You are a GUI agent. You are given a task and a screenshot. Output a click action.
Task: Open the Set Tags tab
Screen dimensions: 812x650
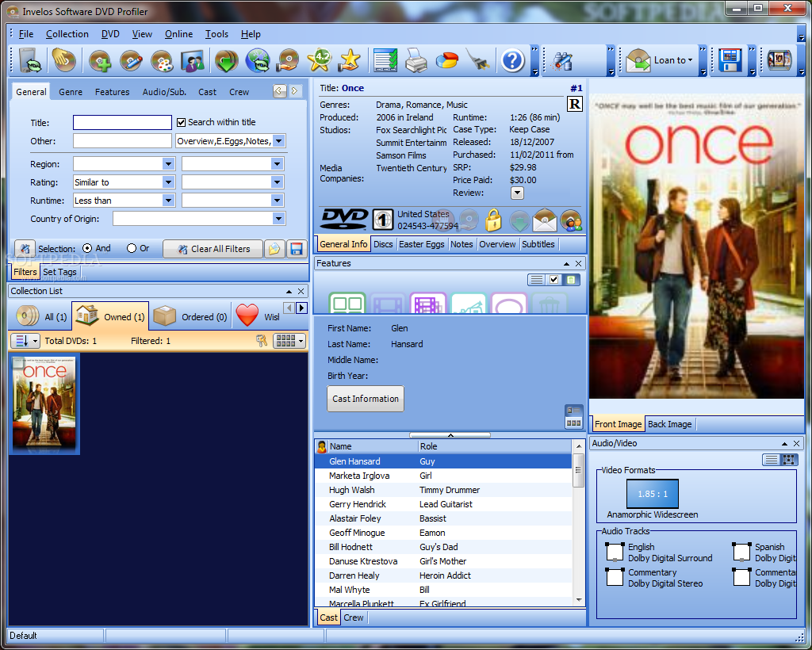tap(59, 272)
